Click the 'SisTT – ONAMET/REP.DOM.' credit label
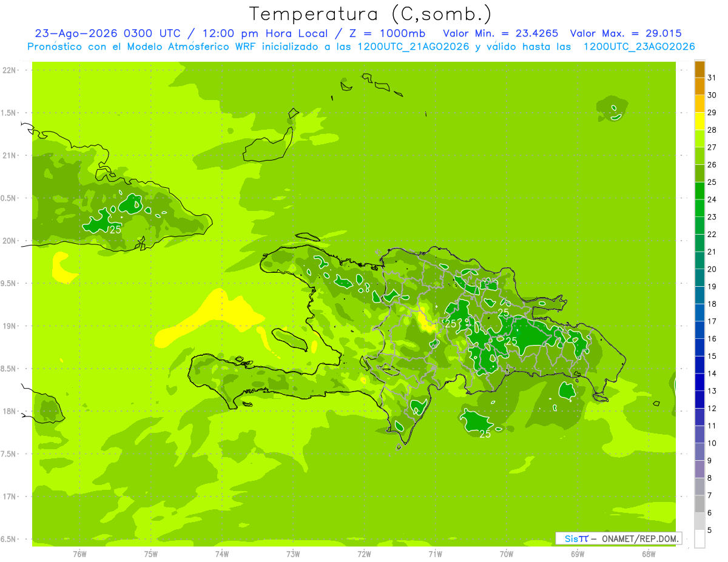Viewport: 728px width, 562px height. 618,538
